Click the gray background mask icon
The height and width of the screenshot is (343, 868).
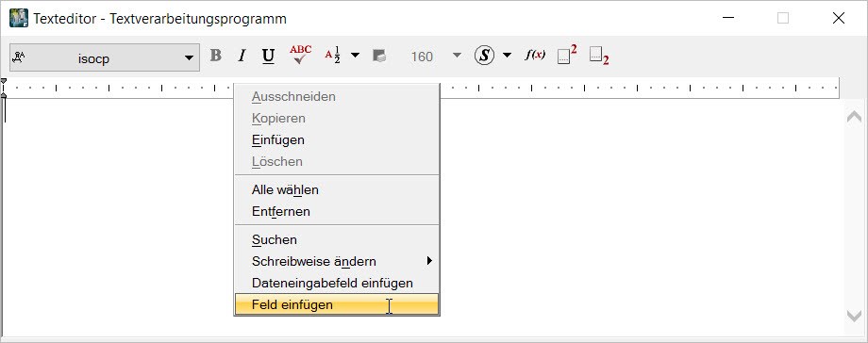[x=379, y=56]
